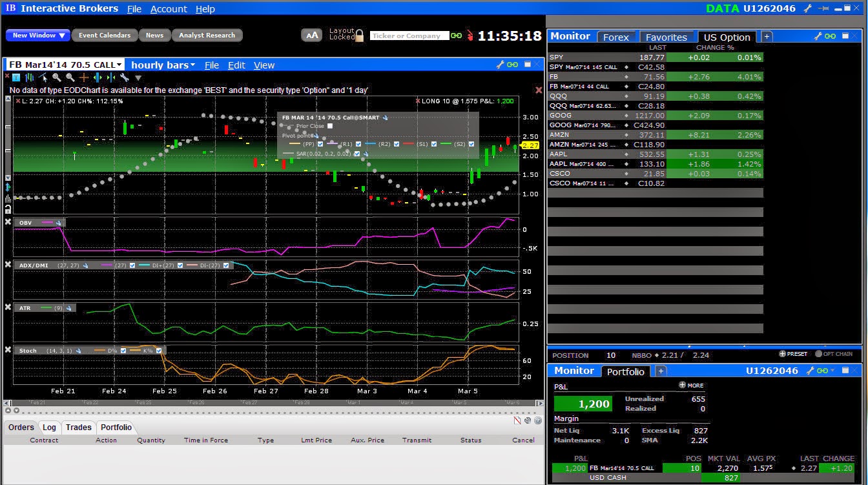The image size is (868, 485).
Task: Click the font size aA button
Action: (312, 36)
